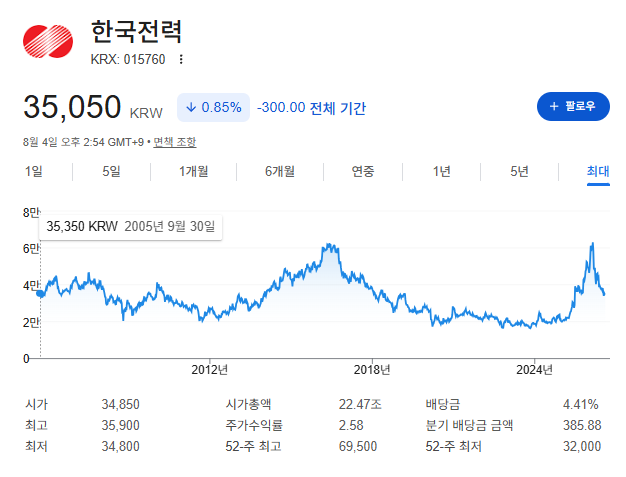Click the -300.00 전체 기간 change text

coord(311,108)
